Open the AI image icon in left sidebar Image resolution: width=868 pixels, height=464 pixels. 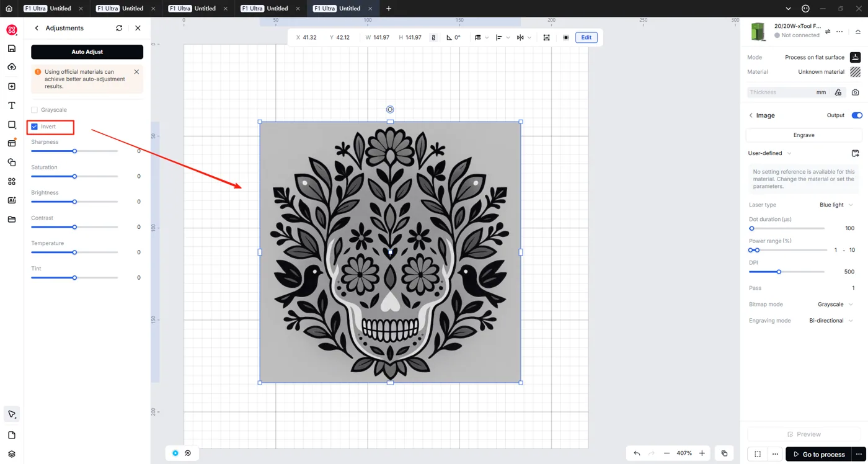pyautogui.click(x=11, y=200)
